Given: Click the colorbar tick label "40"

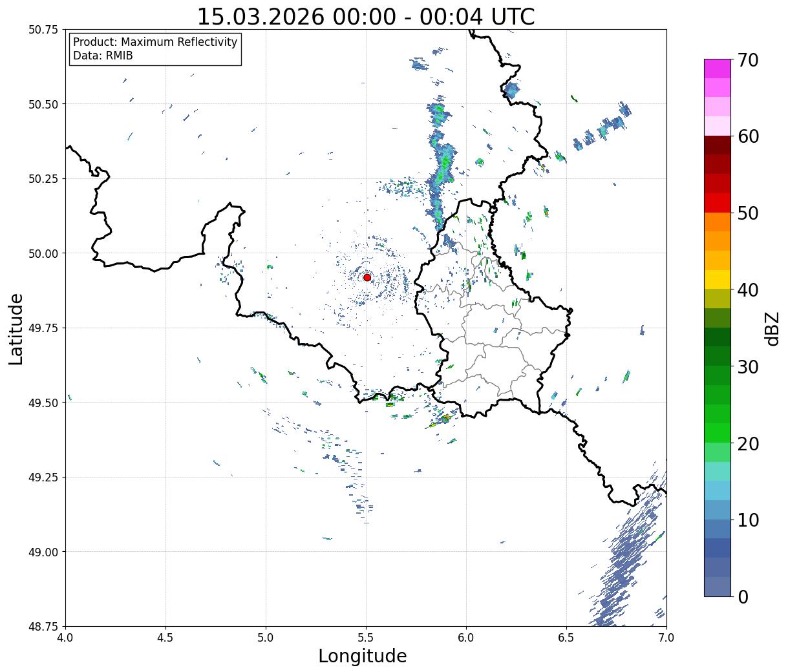Looking at the screenshot, I should 748,289.
